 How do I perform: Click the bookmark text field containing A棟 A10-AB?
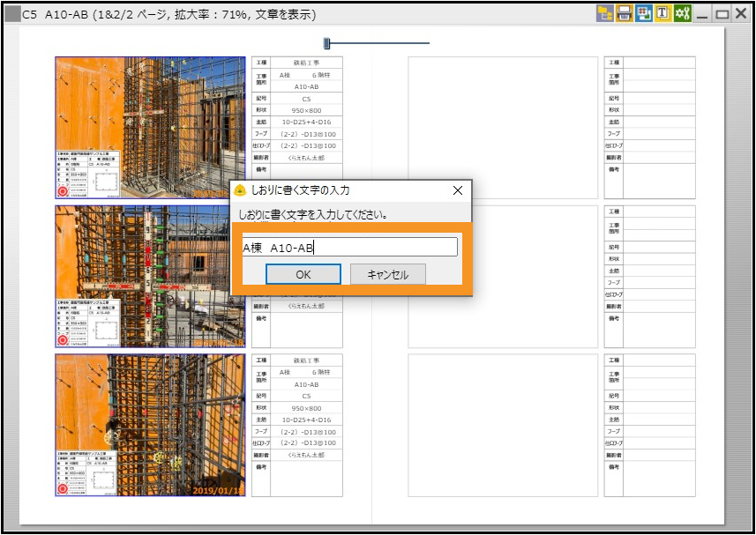tap(350, 248)
